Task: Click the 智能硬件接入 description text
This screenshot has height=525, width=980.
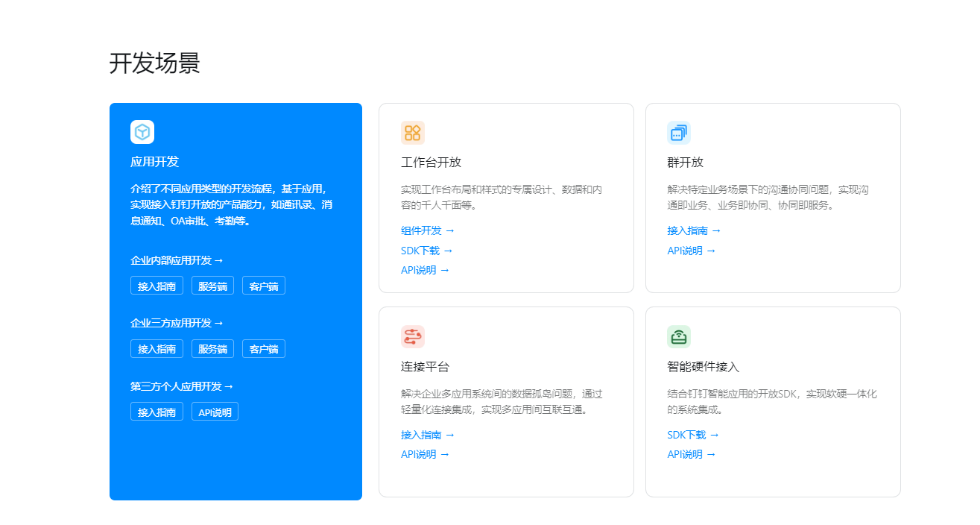Action: [772, 402]
